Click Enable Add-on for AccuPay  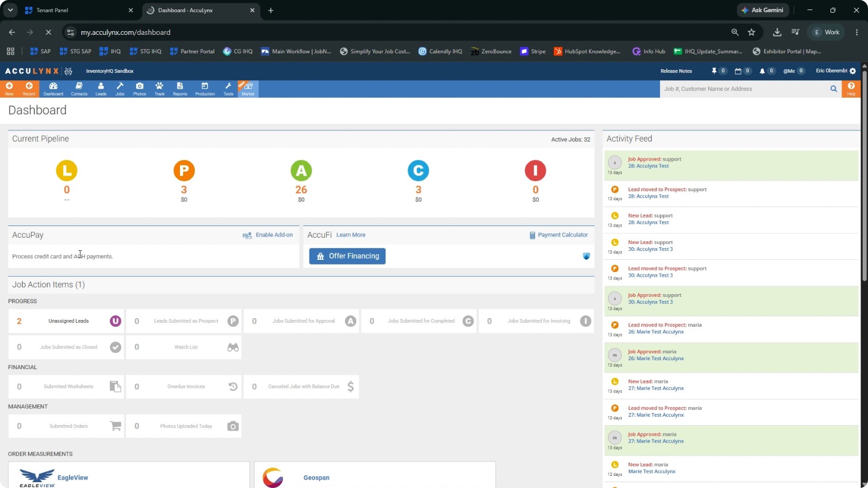pyautogui.click(x=268, y=235)
